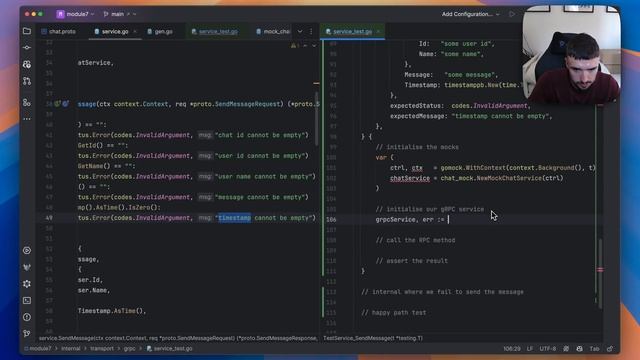
Task: Switch to the chat.proto tab
Action: pos(58,31)
